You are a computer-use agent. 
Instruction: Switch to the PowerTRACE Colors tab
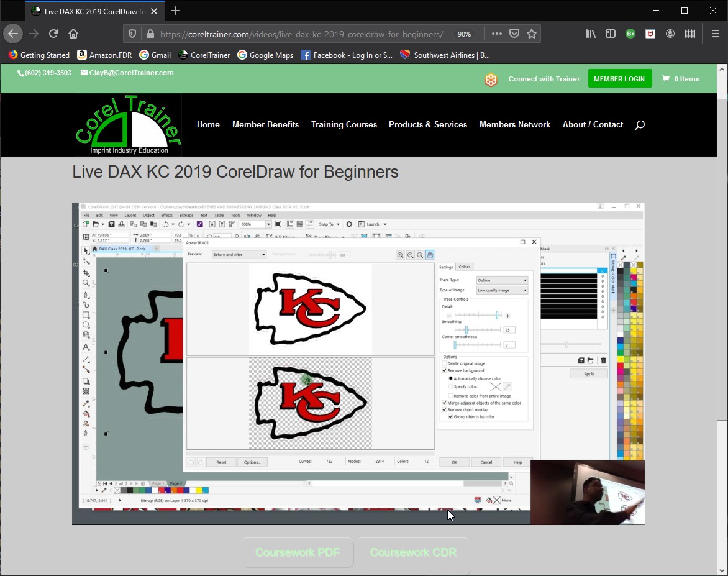click(464, 267)
